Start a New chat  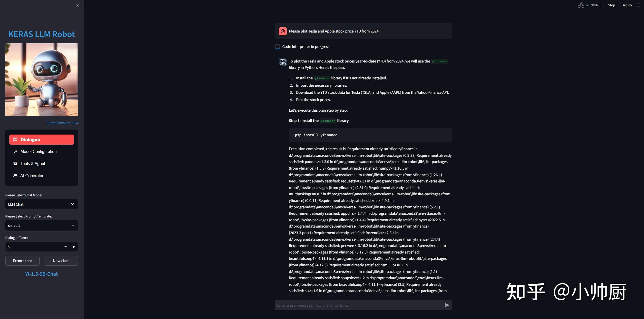point(61,261)
